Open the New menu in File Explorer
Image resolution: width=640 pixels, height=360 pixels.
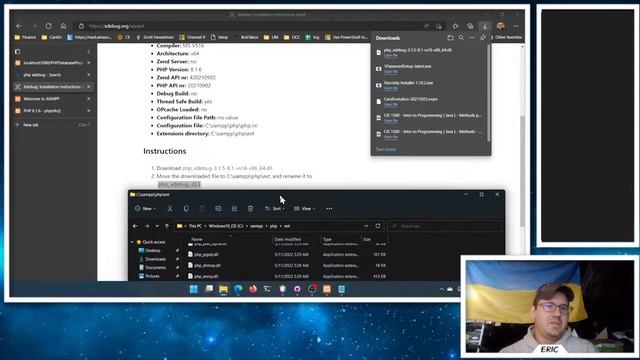[x=145, y=209]
